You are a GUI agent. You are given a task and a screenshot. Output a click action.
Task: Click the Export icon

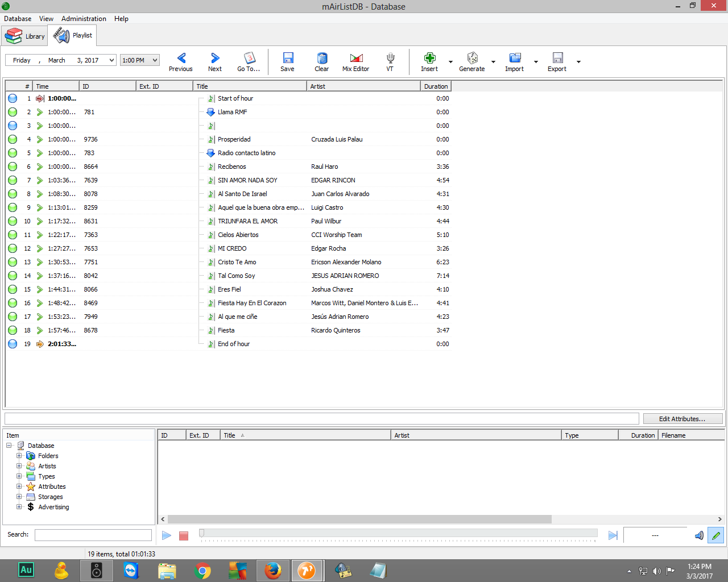(558, 58)
